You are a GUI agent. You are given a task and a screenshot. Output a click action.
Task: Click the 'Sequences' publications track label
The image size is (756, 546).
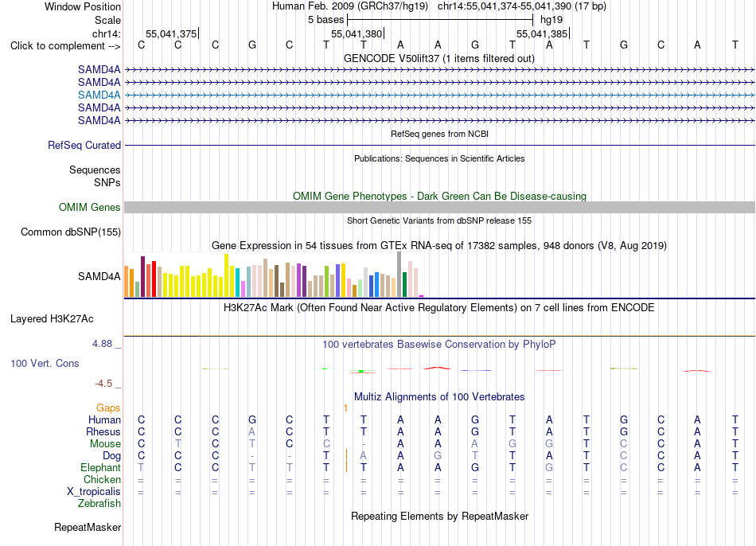click(x=95, y=170)
